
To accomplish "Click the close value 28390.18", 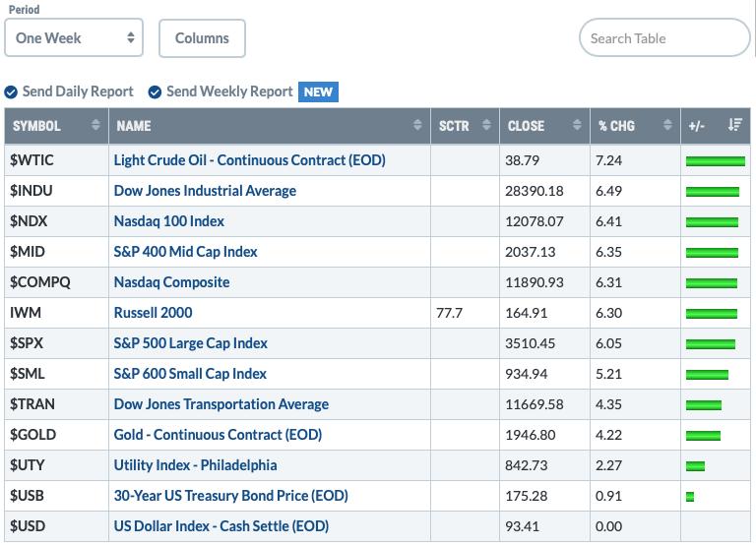I will coord(535,191).
